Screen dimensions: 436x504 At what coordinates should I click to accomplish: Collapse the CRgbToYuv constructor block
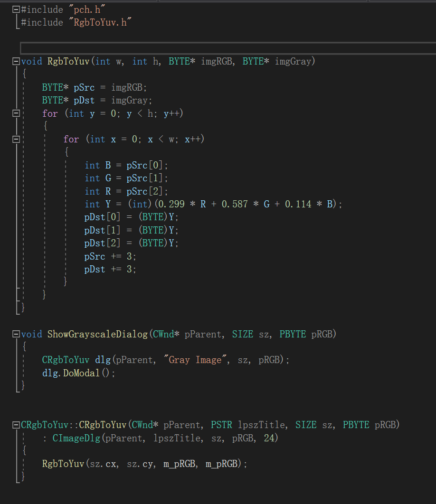click(x=16, y=425)
